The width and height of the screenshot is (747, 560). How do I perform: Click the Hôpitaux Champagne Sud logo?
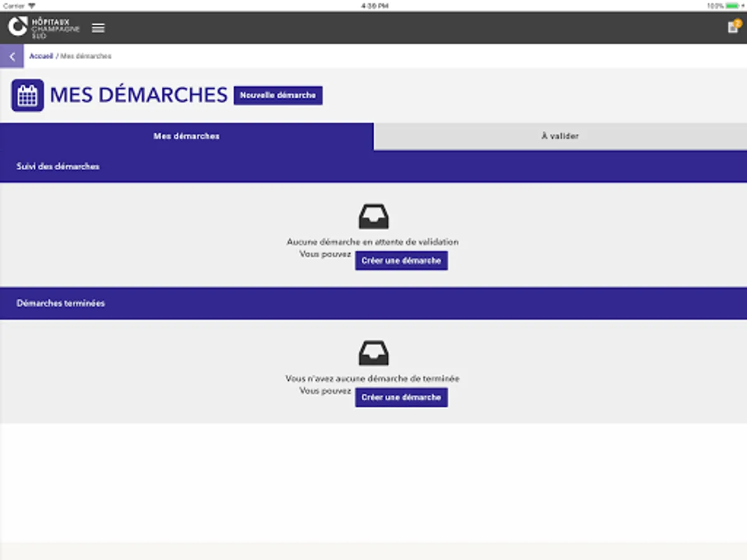point(44,28)
